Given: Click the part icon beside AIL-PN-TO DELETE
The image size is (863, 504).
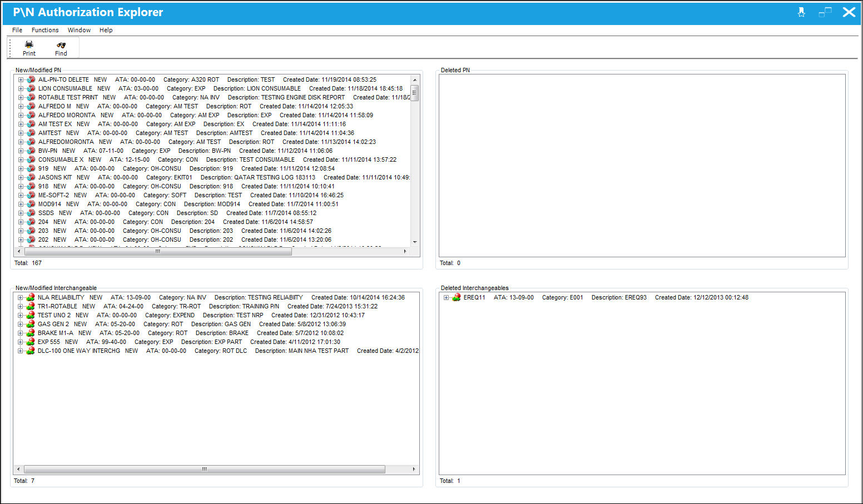Looking at the screenshot, I should (x=31, y=79).
